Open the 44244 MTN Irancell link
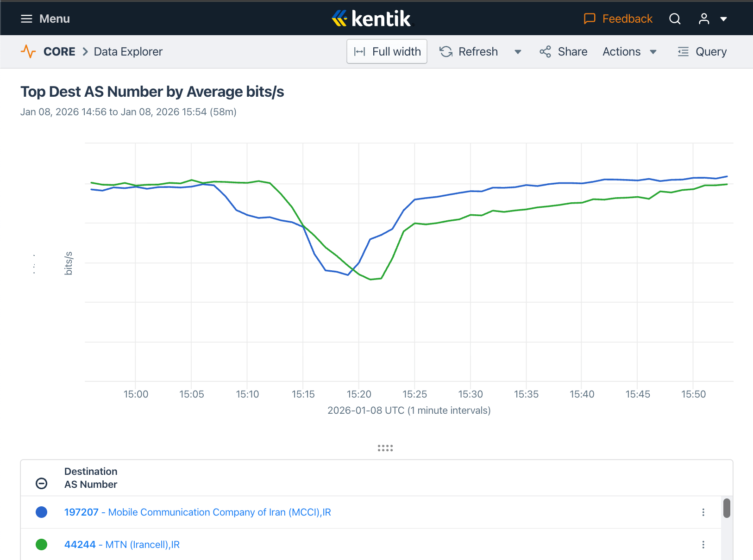Image resolution: width=753 pixels, height=560 pixels. pyautogui.click(x=122, y=545)
